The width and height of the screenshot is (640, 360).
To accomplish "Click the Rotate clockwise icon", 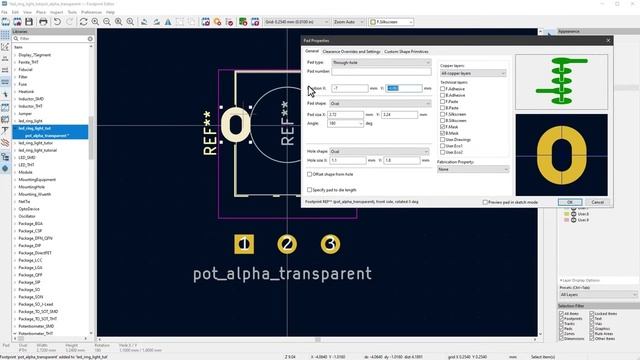I will [156, 22].
